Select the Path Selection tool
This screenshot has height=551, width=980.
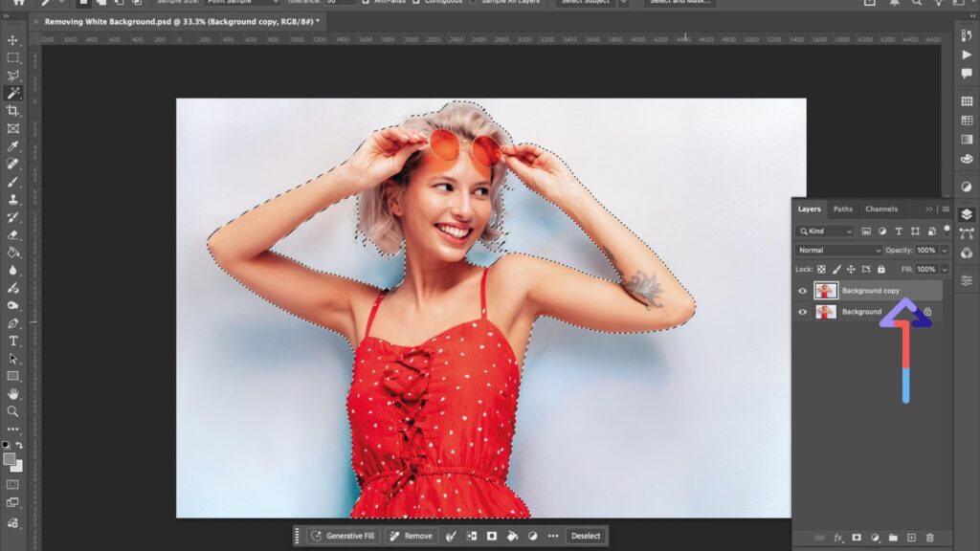coord(12,359)
